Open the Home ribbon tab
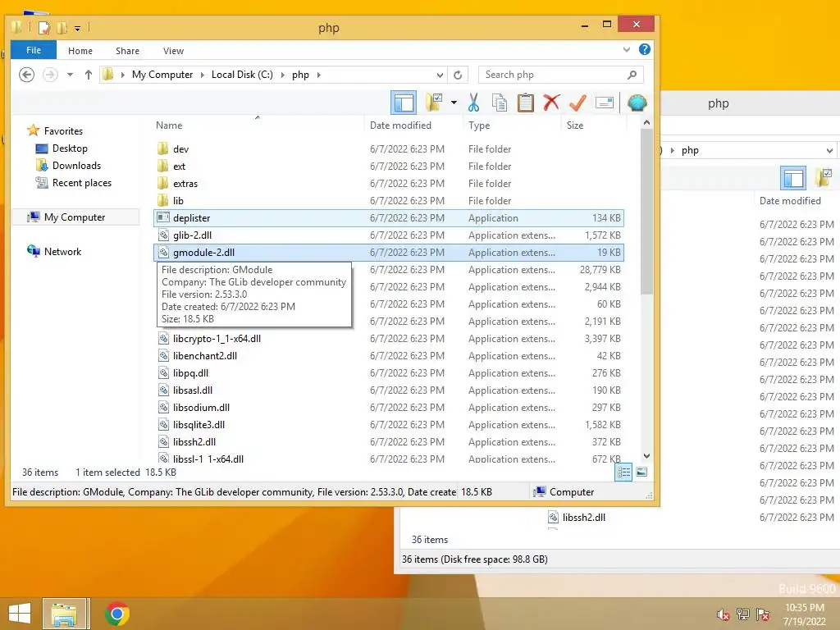 coord(80,51)
